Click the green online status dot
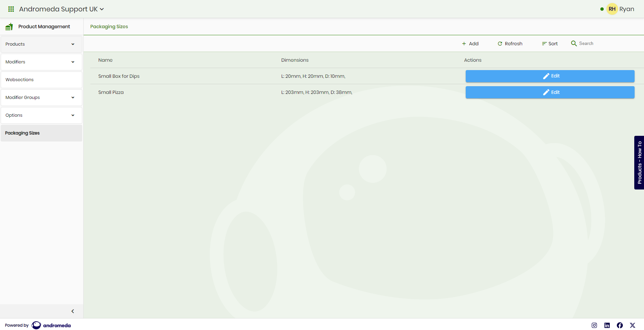 [602, 9]
